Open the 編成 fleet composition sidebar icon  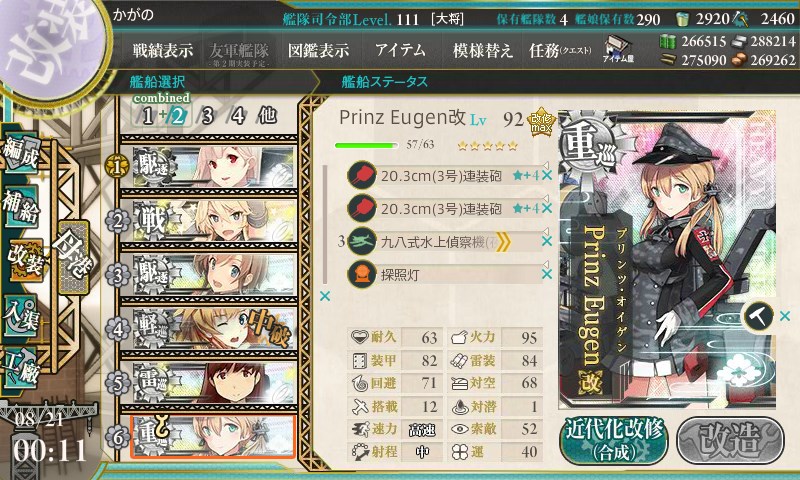tap(22, 154)
